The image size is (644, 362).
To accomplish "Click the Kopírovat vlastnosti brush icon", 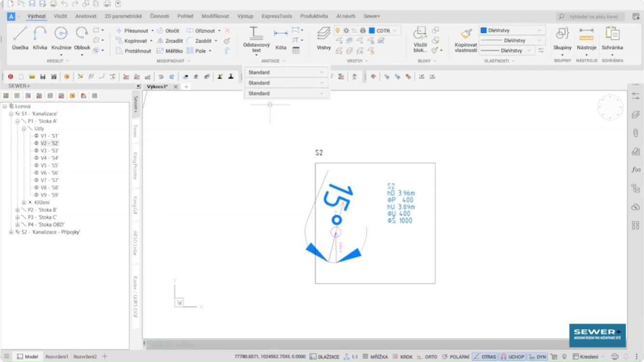I will pos(466,35).
